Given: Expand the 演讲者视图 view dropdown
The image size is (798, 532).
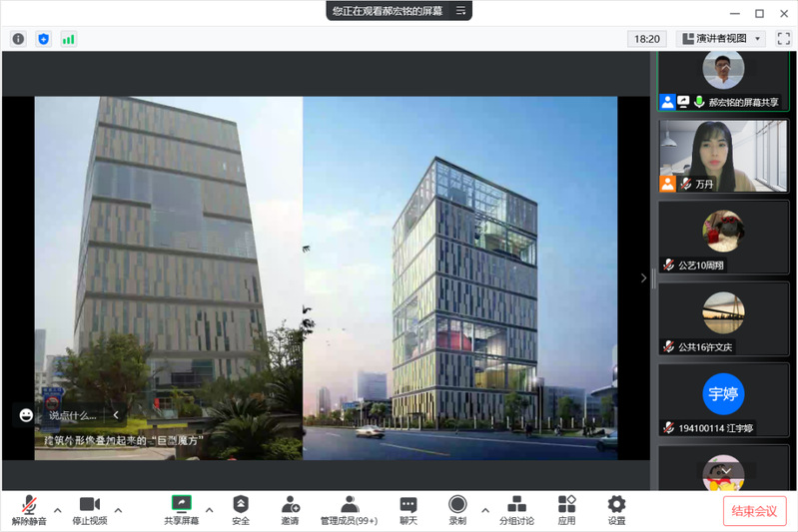Looking at the screenshot, I should click(x=721, y=39).
